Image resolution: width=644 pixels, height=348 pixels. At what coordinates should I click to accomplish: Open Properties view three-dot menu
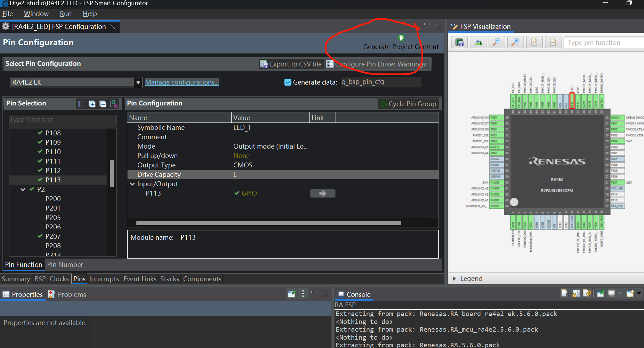click(x=303, y=294)
